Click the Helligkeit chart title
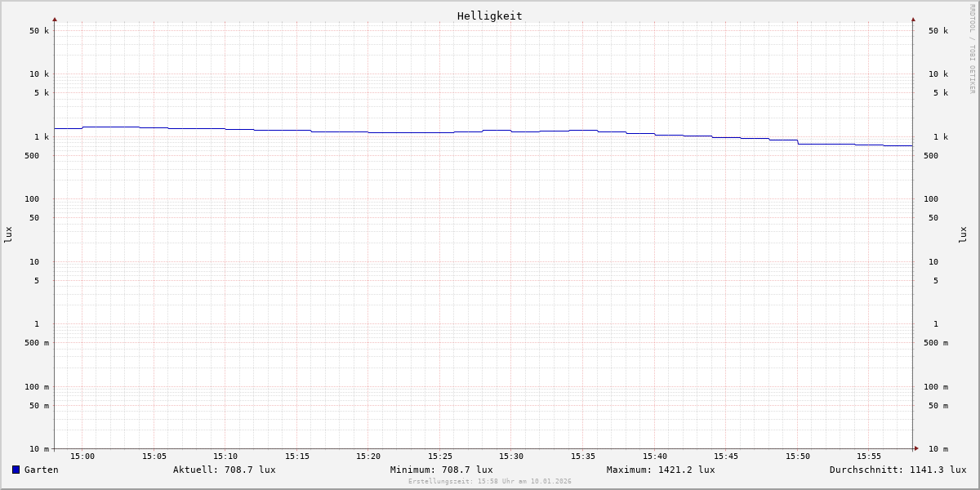The width and height of the screenshot is (980, 490). (489, 16)
